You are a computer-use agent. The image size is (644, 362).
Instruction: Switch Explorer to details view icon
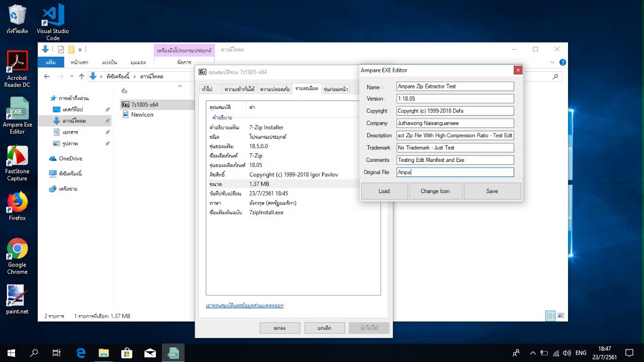point(551,316)
